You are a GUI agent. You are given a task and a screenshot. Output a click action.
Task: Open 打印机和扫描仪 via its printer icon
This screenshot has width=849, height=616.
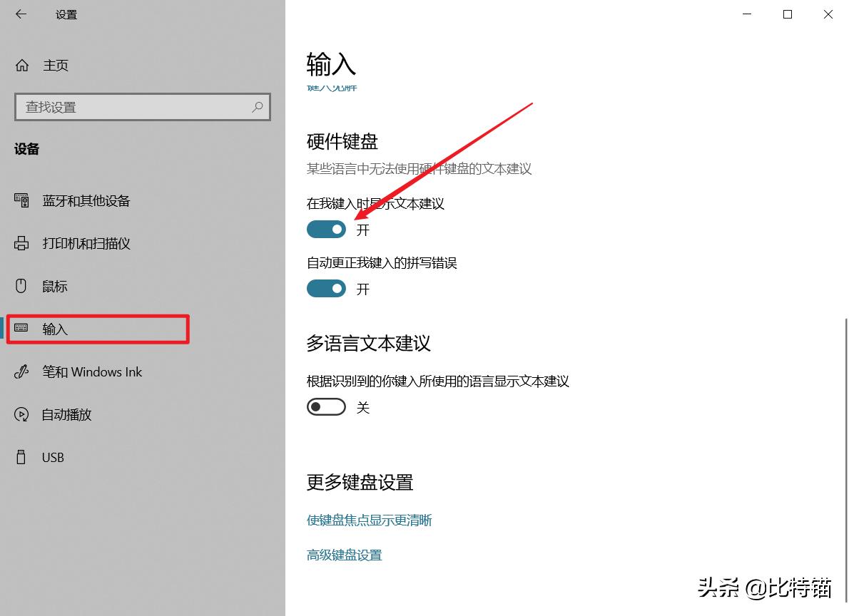pos(21,243)
